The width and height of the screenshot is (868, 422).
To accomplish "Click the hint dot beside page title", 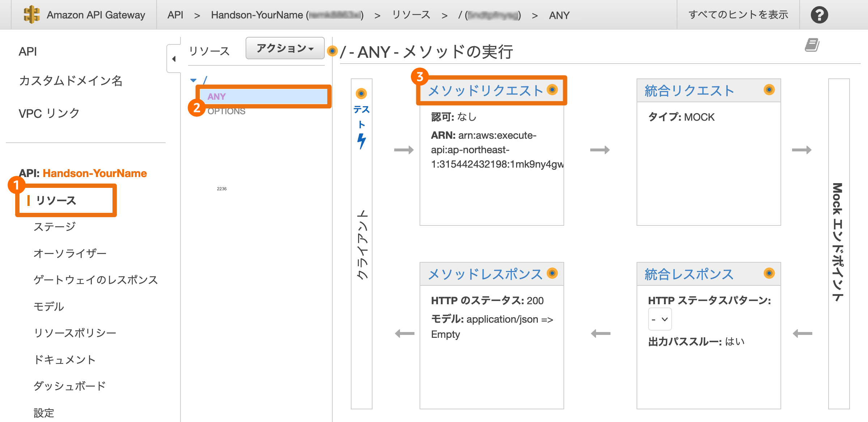I will pos(332,51).
